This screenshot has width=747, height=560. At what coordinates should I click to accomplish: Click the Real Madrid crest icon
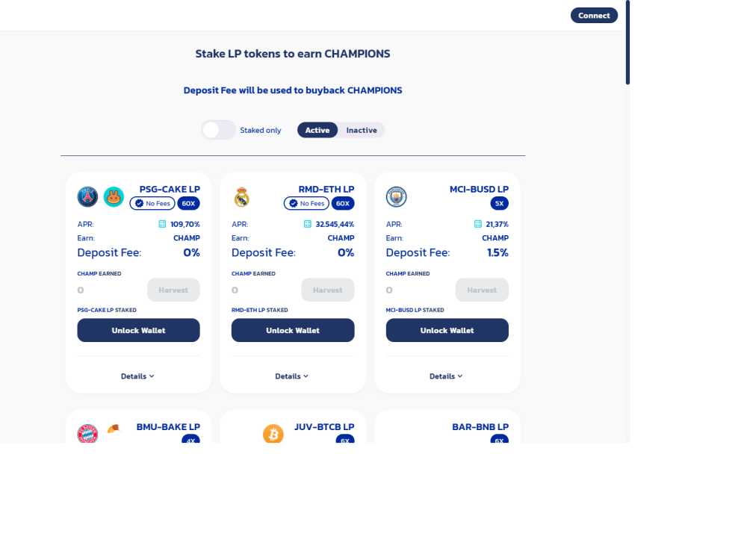tap(242, 196)
